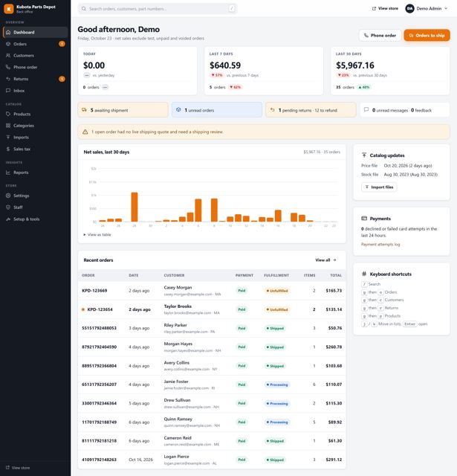The width and height of the screenshot is (457, 476).
Task: Open order 11701792188749
Action: pos(99,422)
